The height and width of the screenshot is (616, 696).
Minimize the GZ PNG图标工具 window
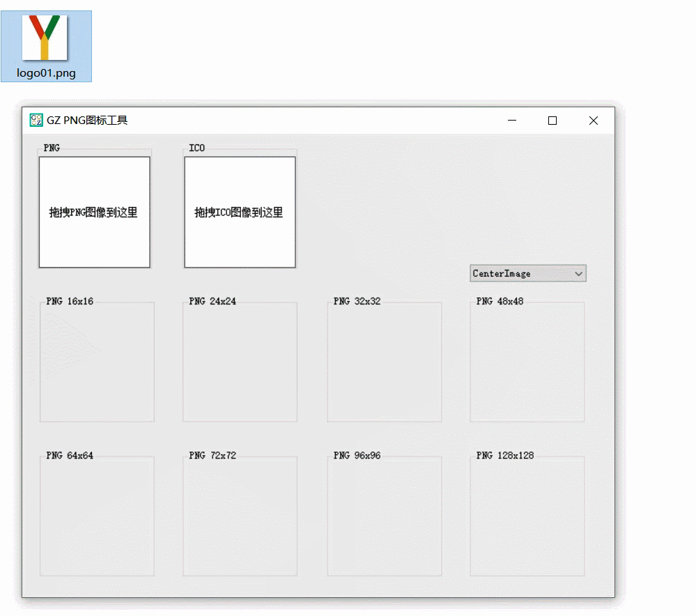512,121
